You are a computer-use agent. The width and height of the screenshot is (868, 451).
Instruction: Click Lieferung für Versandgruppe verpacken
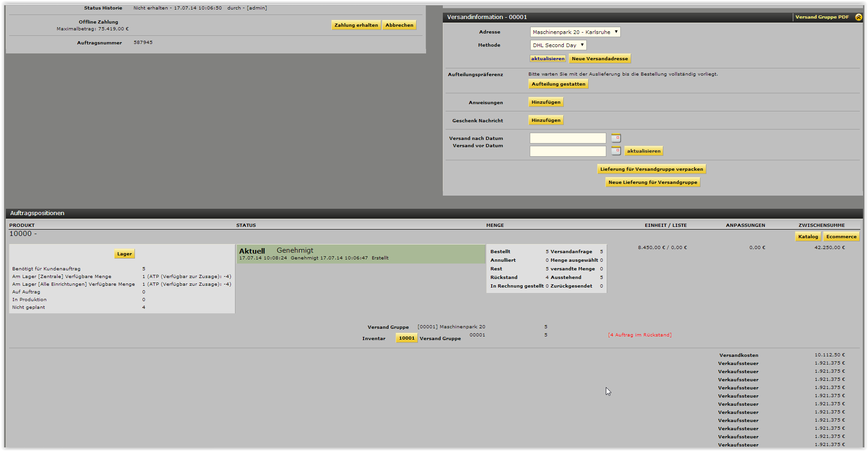tap(651, 169)
